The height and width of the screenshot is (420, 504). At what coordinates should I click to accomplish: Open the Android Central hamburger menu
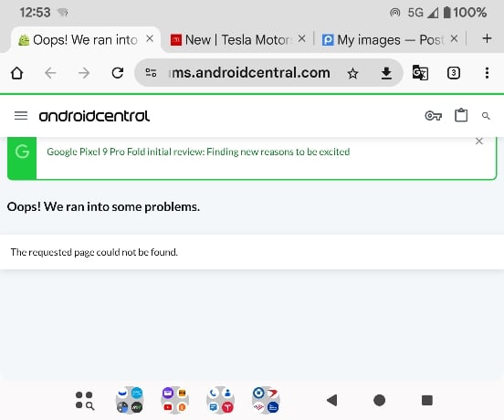click(x=21, y=116)
